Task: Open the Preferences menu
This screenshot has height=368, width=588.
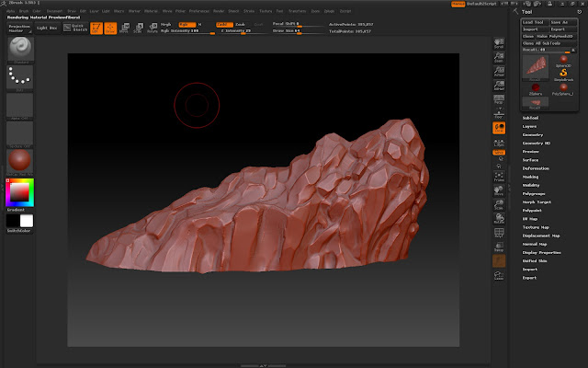Action: tap(198, 12)
